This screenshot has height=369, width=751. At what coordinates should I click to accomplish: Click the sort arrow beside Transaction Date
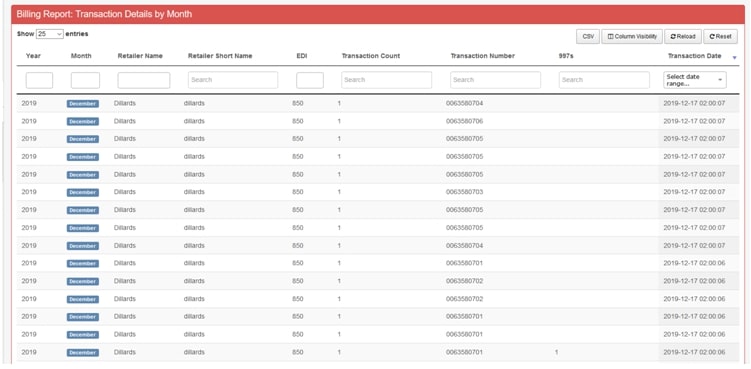[x=735, y=58]
